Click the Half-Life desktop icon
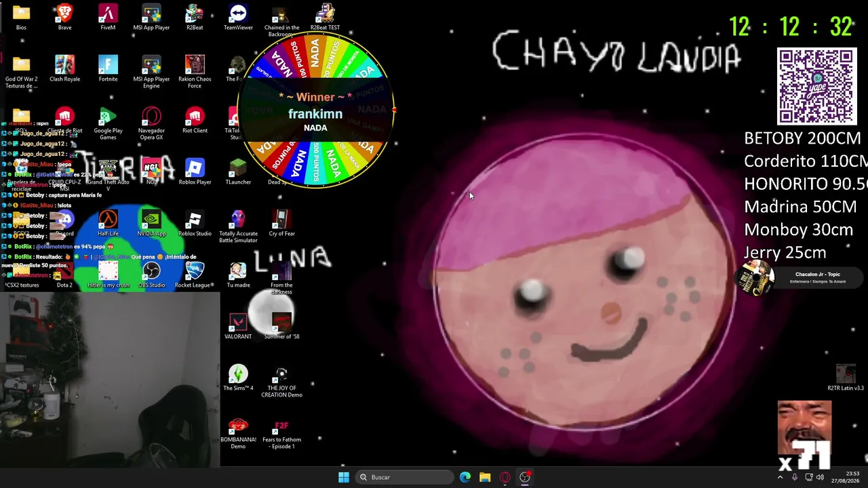868x488 pixels. [108, 224]
